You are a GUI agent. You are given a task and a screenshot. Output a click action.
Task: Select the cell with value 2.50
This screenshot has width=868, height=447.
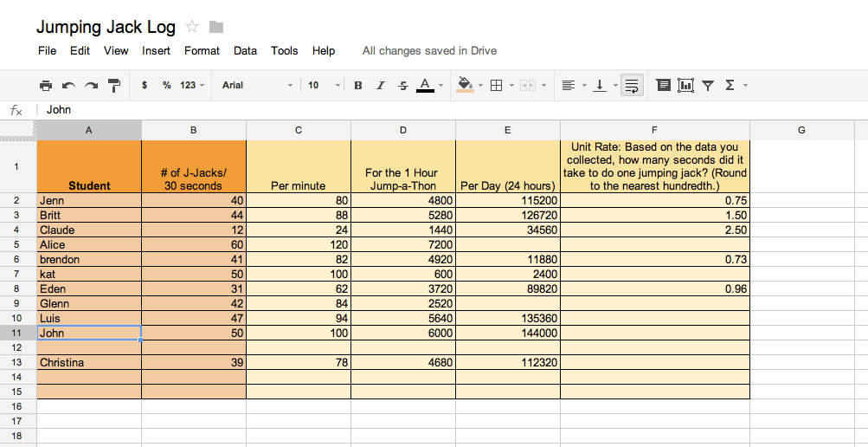pyautogui.click(x=655, y=230)
